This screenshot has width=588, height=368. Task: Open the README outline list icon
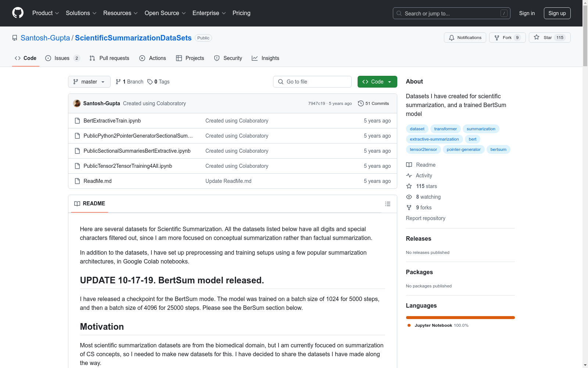(387, 204)
